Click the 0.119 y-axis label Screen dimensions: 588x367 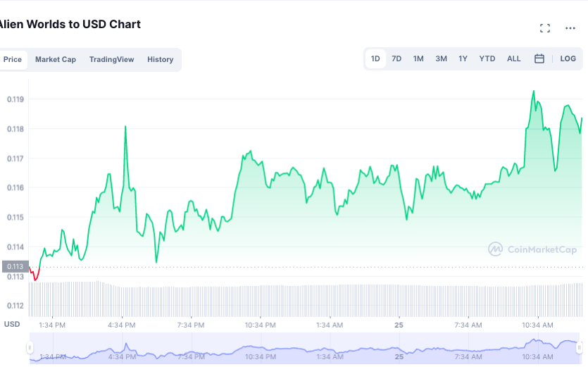pos(15,99)
